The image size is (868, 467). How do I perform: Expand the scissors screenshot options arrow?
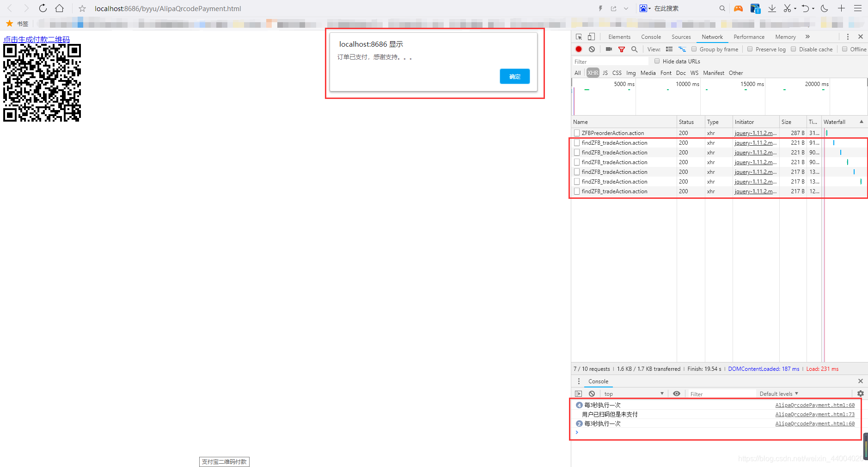click(795, 9)
